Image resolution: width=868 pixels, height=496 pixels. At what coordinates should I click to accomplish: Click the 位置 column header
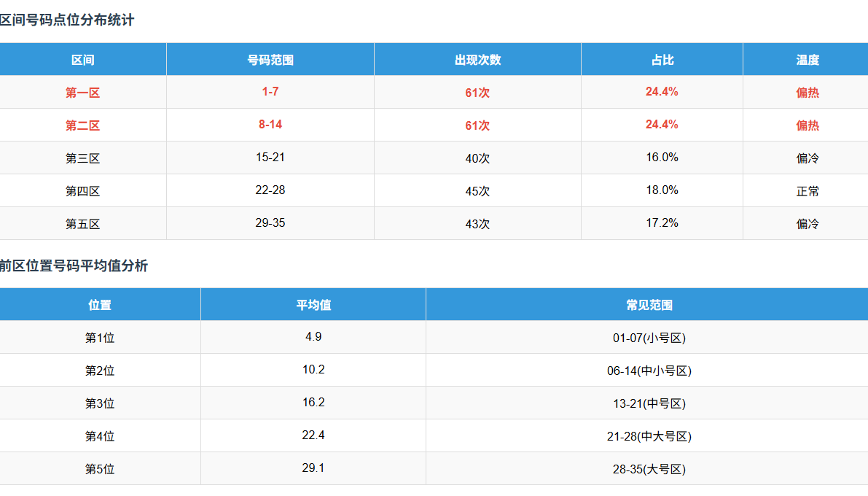pos(100,305)
